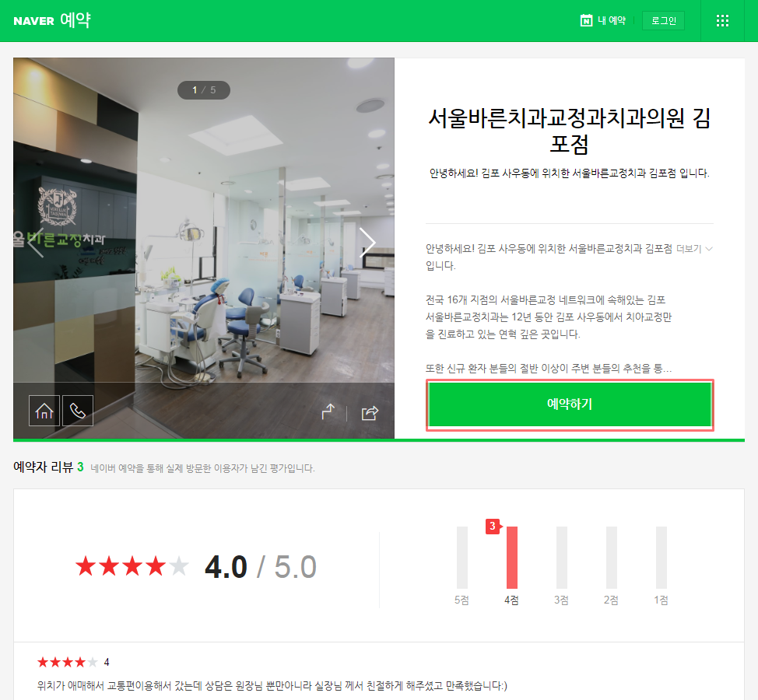This screenshot has width=758, height=700.
Task: Open 내 예약 in the header
Action: point(612,21)
